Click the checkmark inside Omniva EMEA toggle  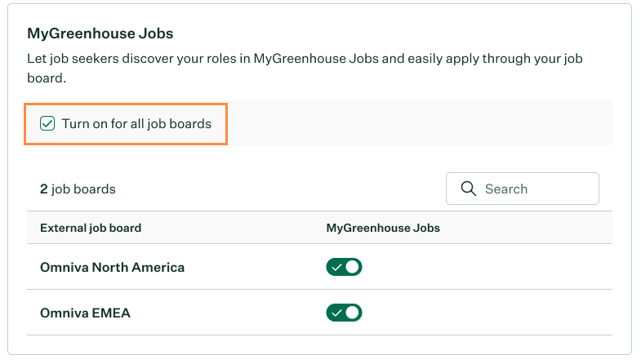tap(336, 313)
